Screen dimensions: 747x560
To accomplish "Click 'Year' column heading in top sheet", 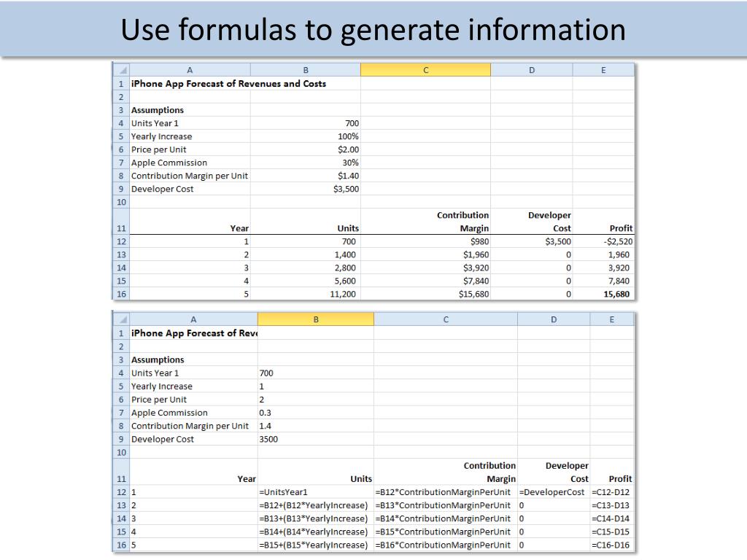I will click(239, 228).
